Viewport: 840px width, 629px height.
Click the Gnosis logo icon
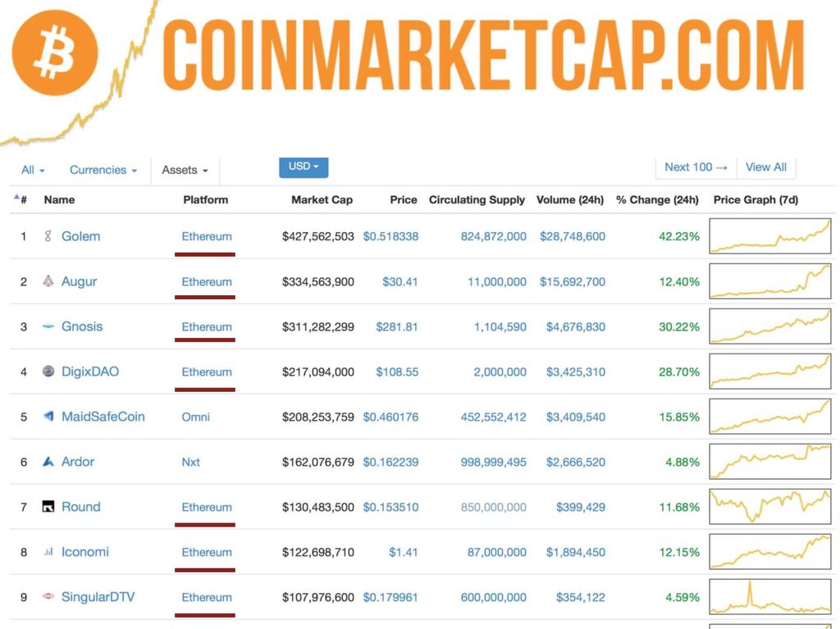(48, 326)
